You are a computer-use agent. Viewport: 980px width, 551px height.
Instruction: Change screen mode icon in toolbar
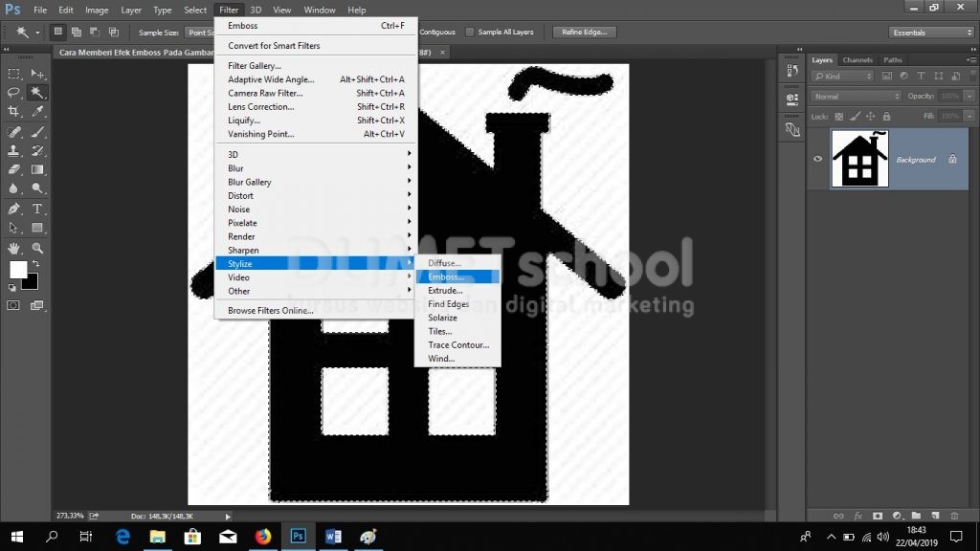coord(37,305)
